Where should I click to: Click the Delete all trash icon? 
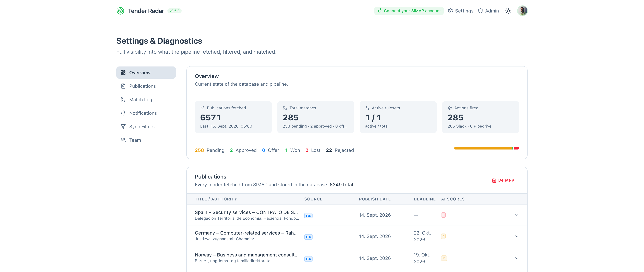[x=494, y=180]
